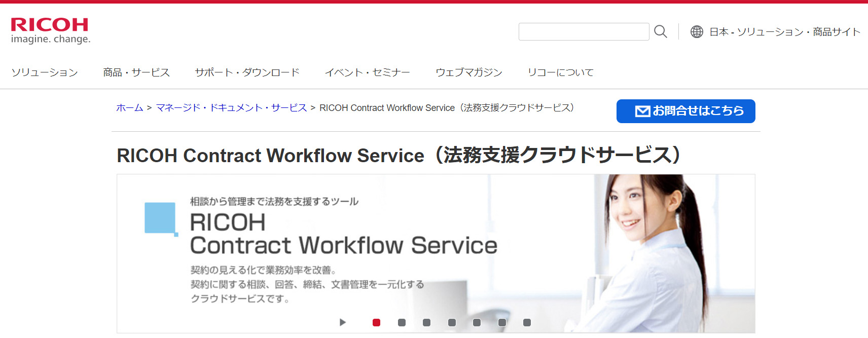Open the ウェブマガジン menu

pos(468,72)
